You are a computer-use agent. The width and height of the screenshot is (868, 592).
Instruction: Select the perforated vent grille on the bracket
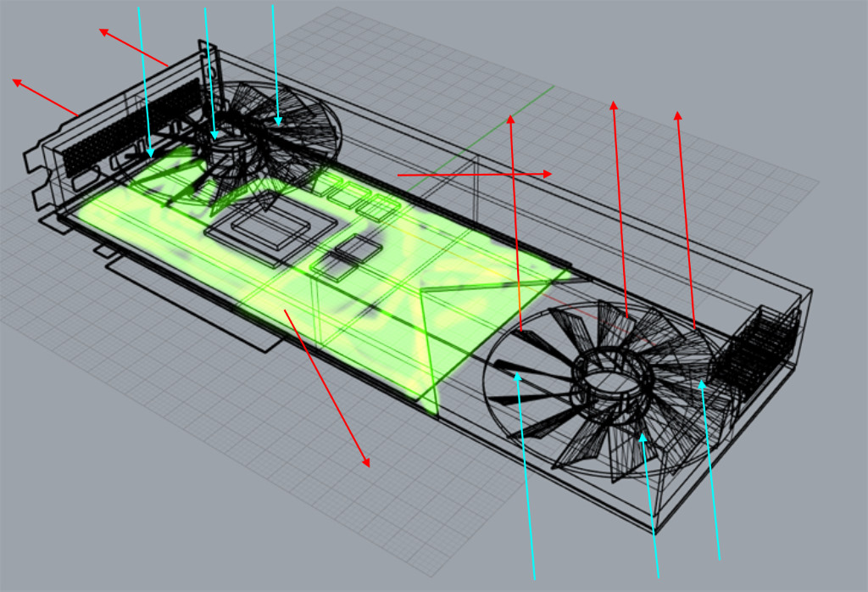(x=131, y=127)
